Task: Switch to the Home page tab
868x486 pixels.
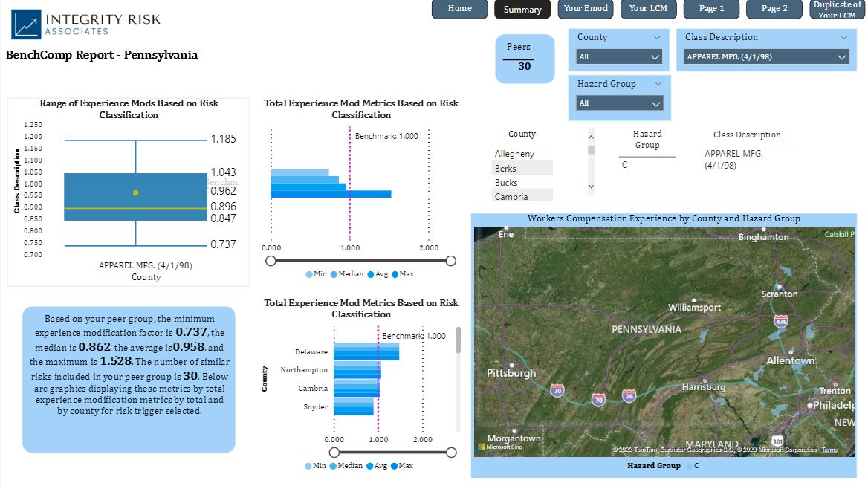Action: 459,10
